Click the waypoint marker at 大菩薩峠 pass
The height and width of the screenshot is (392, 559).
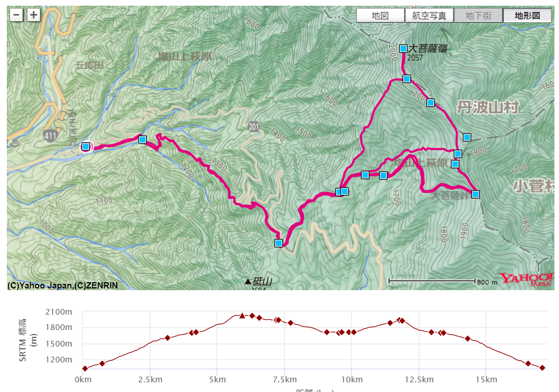pyautogui.click(x=475, y=194)
